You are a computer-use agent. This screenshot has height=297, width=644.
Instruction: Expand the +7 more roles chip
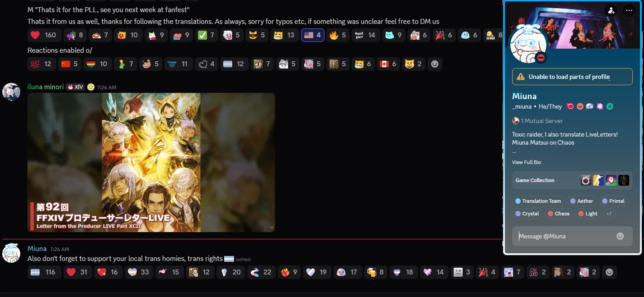[x=609, y=214]
